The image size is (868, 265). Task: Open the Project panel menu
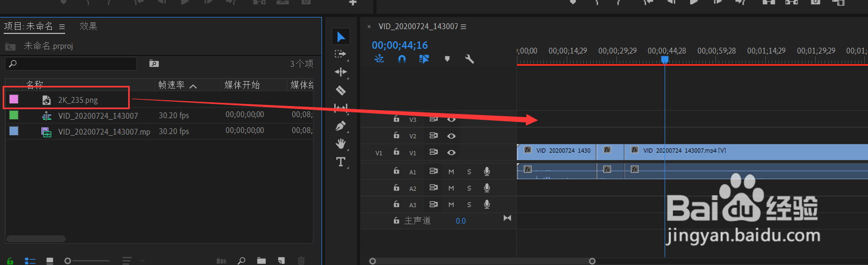click(62, 26)
